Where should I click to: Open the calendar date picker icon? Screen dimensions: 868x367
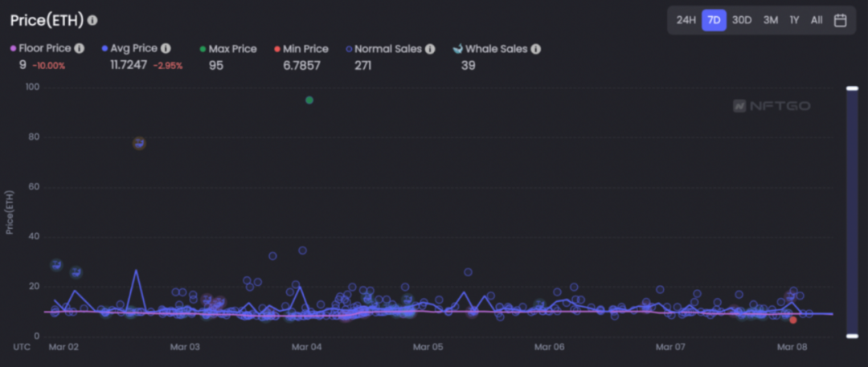pos(841,21)
